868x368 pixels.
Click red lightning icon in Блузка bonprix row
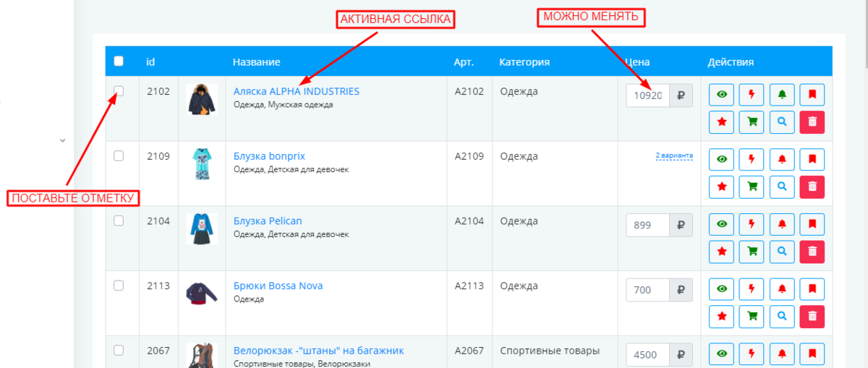coord(752,159)
